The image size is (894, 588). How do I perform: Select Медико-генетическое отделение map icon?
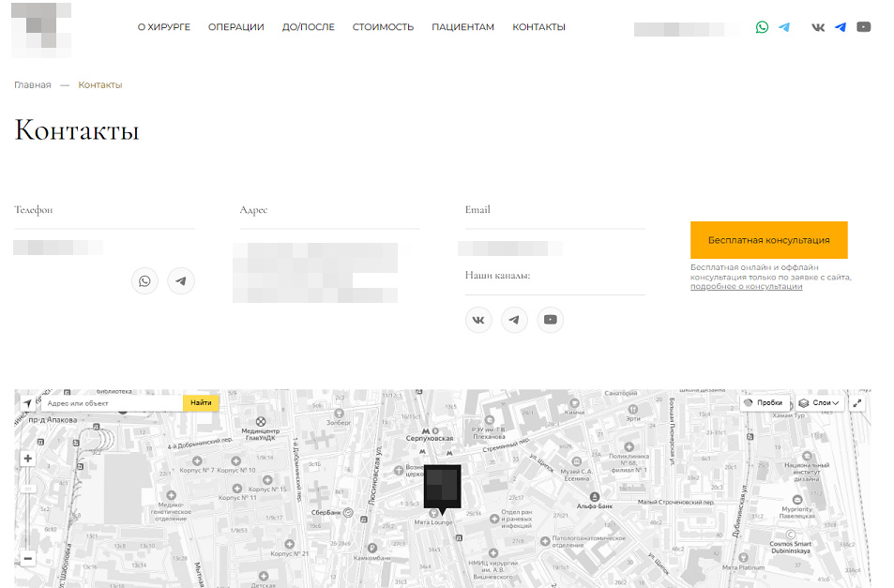point(171,495)
